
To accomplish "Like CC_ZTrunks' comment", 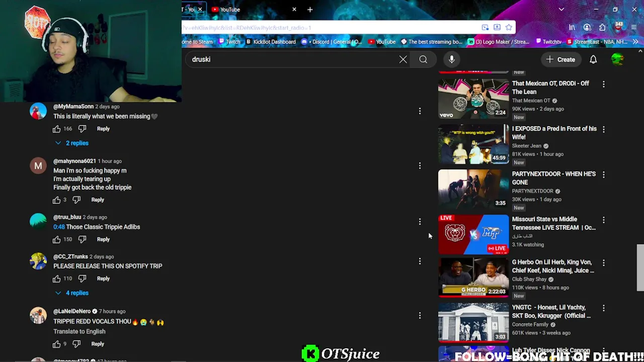I will pos(57,279).
